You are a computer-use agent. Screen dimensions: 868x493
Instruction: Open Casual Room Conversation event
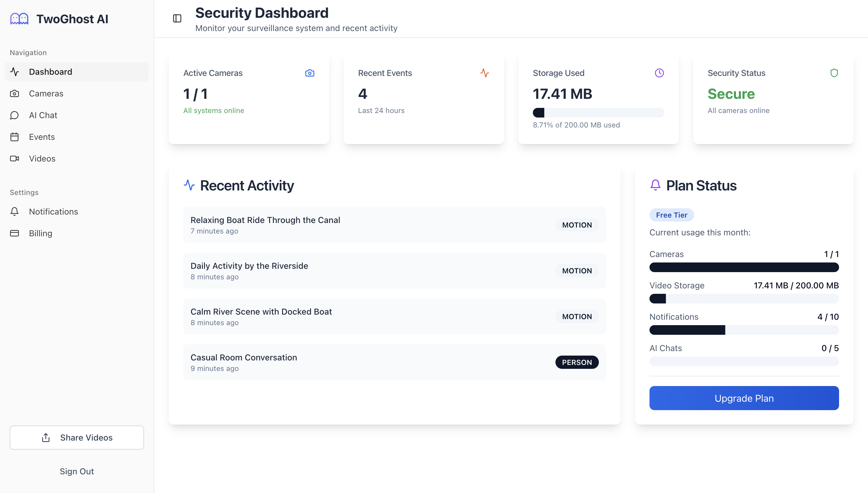coord(395,362)
